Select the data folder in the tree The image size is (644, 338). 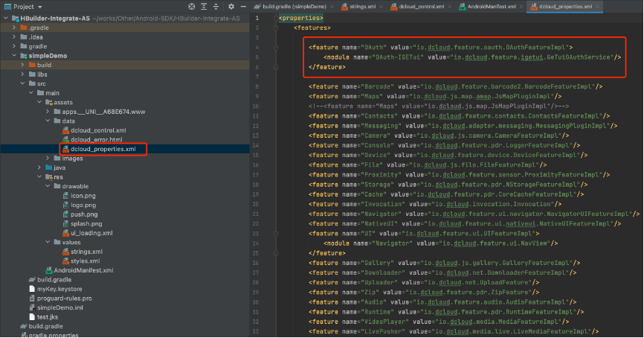click(x=68, y=121)
